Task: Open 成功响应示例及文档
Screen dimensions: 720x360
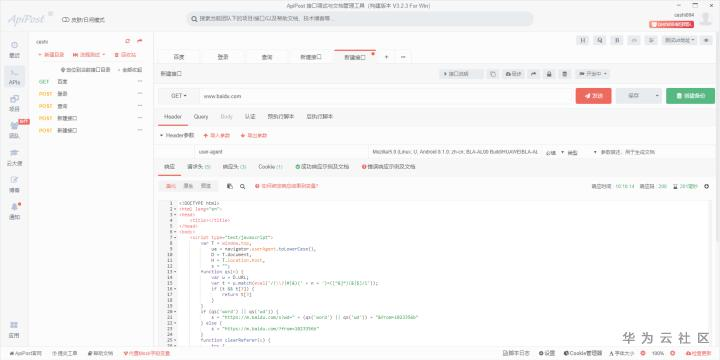Action: click(322, 167)
